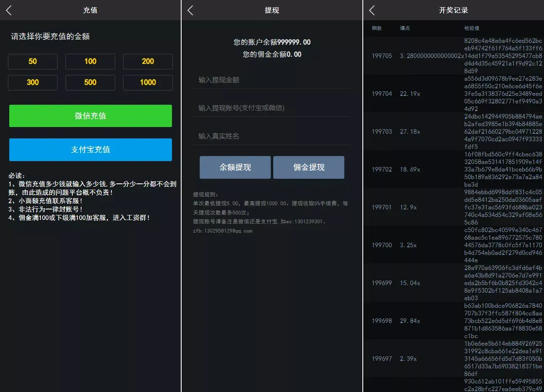544x392 pixels.
Task: Choose the 200 recharge option
Action: click(148, 61)
